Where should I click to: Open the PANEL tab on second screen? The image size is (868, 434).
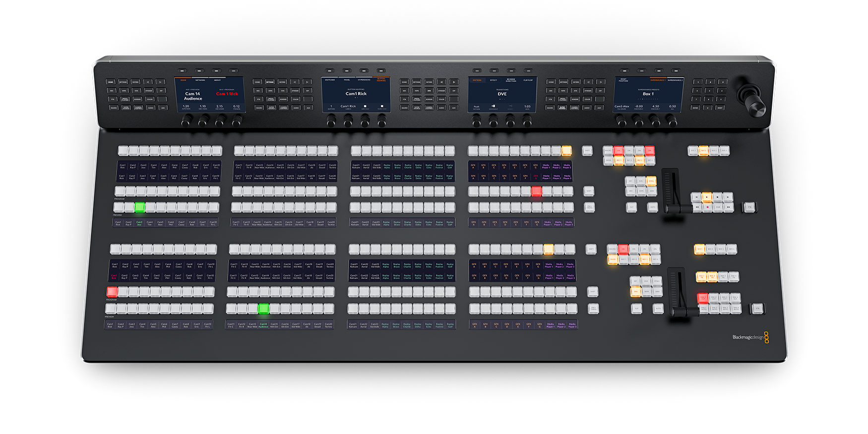[347, 80]
